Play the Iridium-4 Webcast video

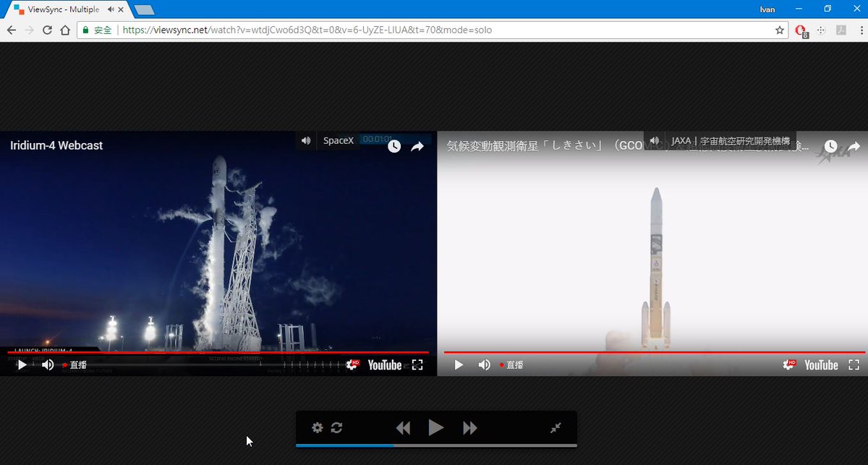[22, 365]
